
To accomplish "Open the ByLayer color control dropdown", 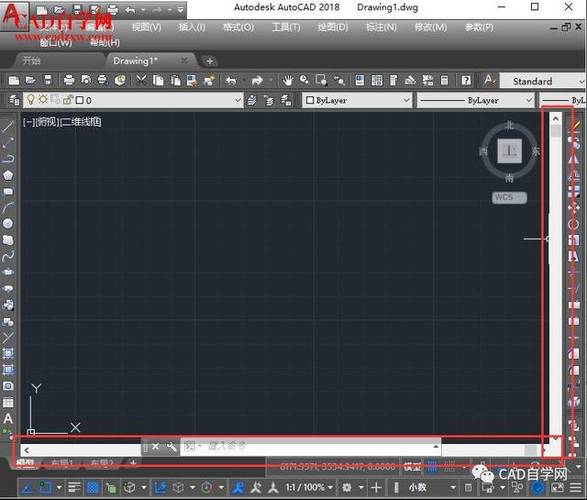I will [x=406, y=100].
